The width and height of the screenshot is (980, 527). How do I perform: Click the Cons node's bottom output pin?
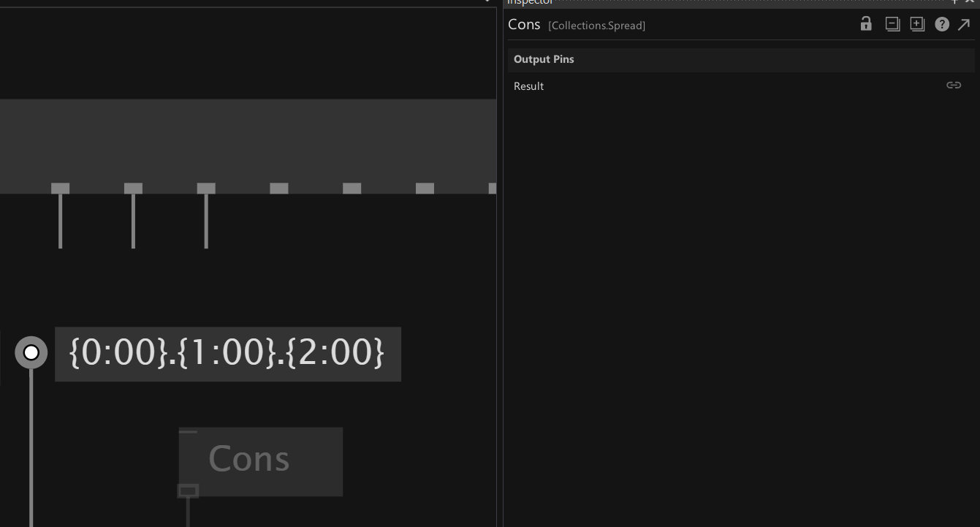click(189, 490)
